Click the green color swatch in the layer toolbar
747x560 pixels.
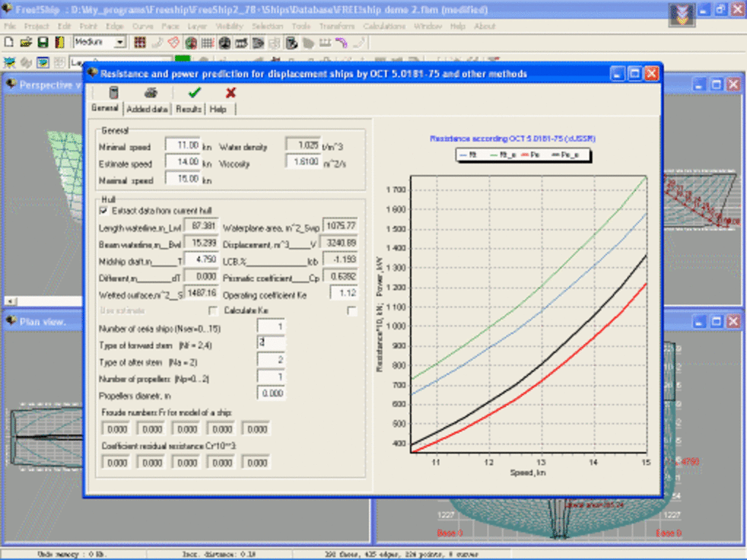pos(182,59)
